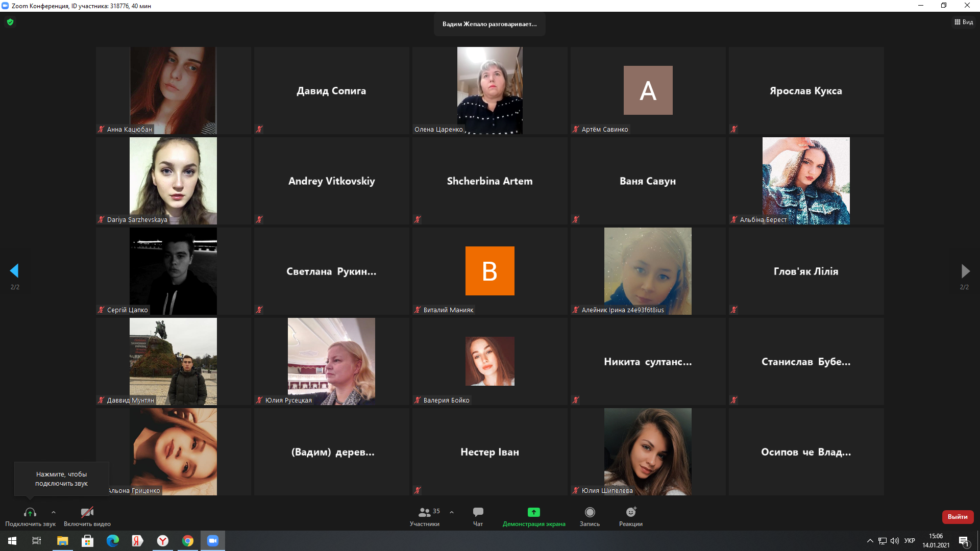The height and width of the screenshot is (551, 980).
Task: Select the Артём Савинко avatar tile
Action: pyautogui.click(x=648, y=90)
